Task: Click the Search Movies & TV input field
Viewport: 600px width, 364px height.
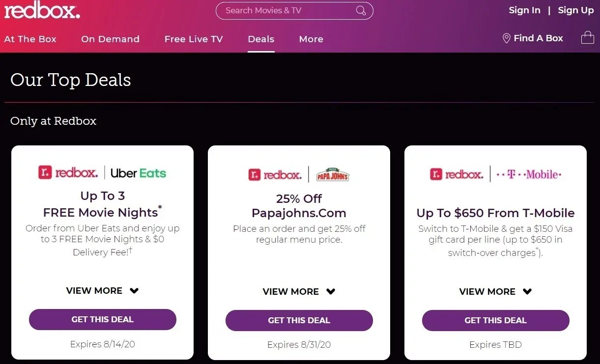Action: coord(285,10)
